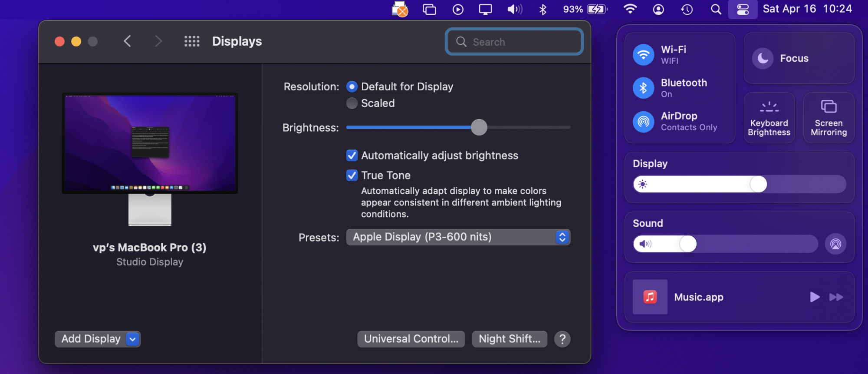
Task: Open the Presets Apple Display dropdown
Action: [458, 237]
